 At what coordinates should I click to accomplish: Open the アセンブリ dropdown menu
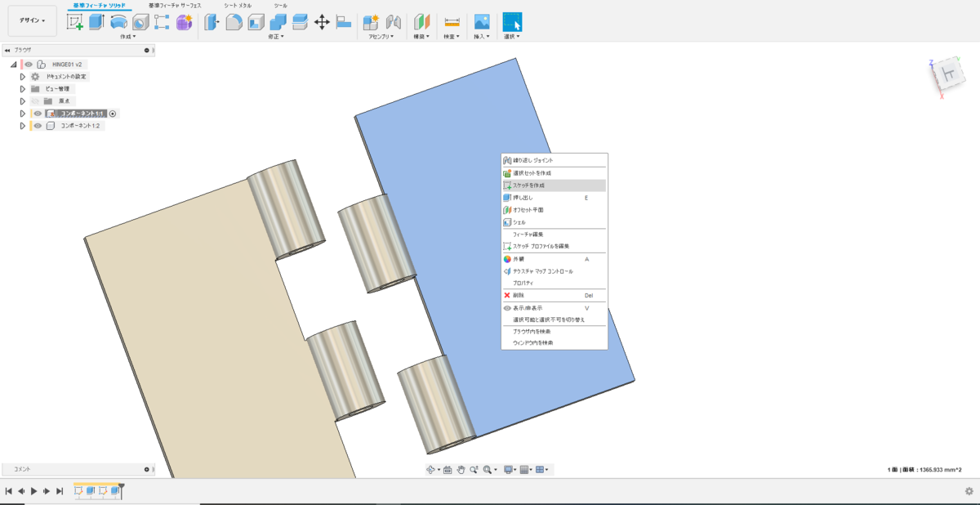point(381,37)
